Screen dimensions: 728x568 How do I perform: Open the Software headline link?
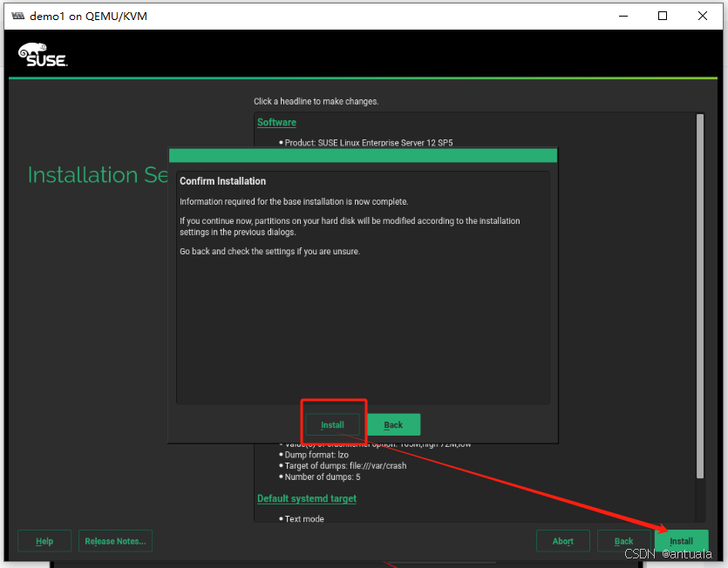tap(276, 122)
